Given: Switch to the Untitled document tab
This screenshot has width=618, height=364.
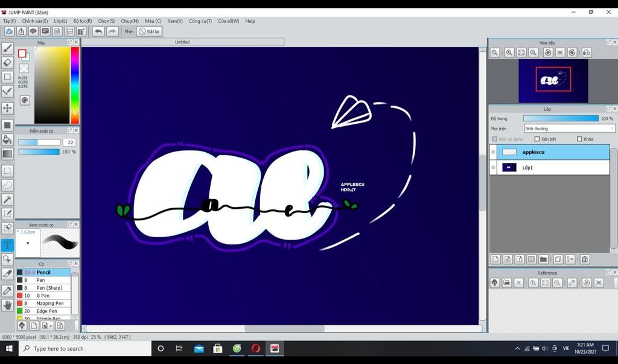Looking at the screenshot, I should point(182,42).
